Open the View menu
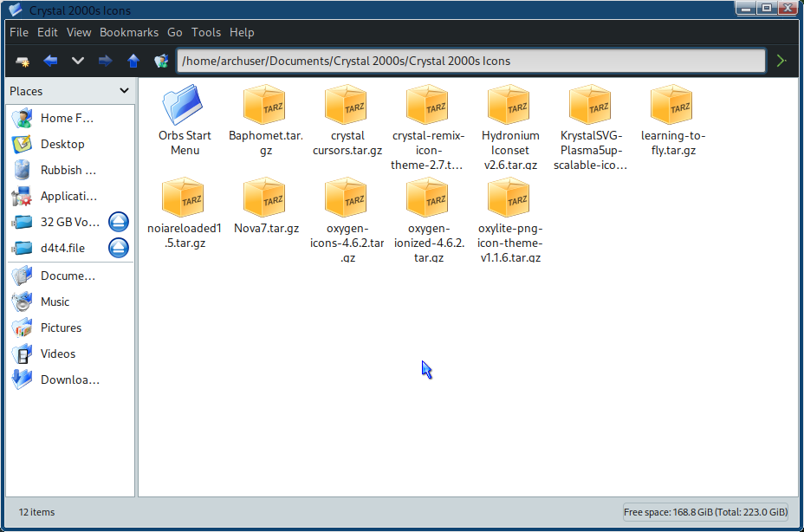Viewport: 804px width, 532px height. click(79, 32)
